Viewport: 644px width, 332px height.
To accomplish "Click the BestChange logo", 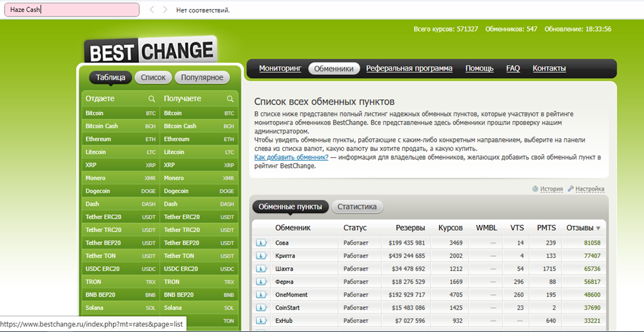I will (x=150, y=50).
